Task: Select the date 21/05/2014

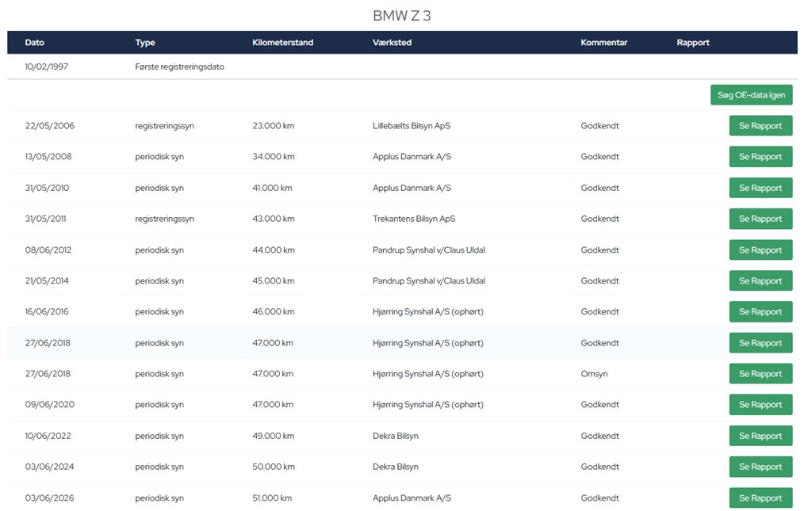Action: (47, 280)
